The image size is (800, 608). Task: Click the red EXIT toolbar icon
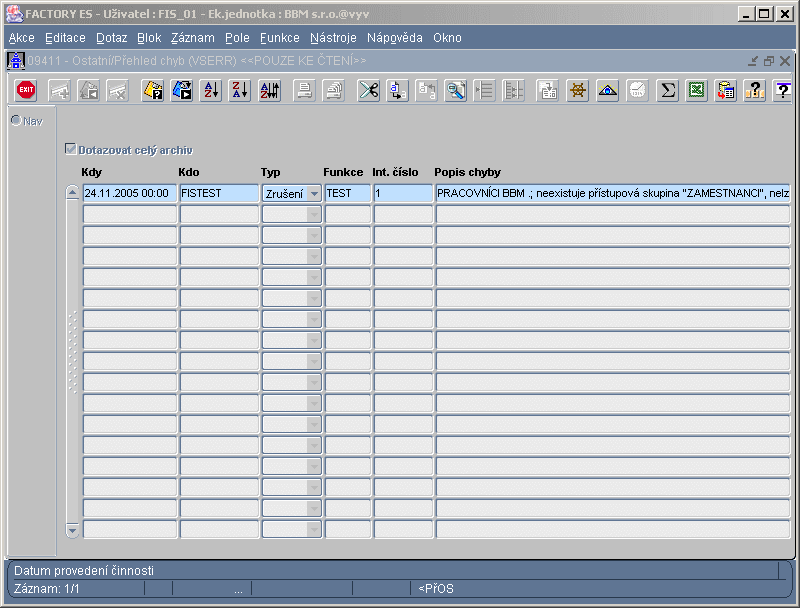click(x=26, y=90)
